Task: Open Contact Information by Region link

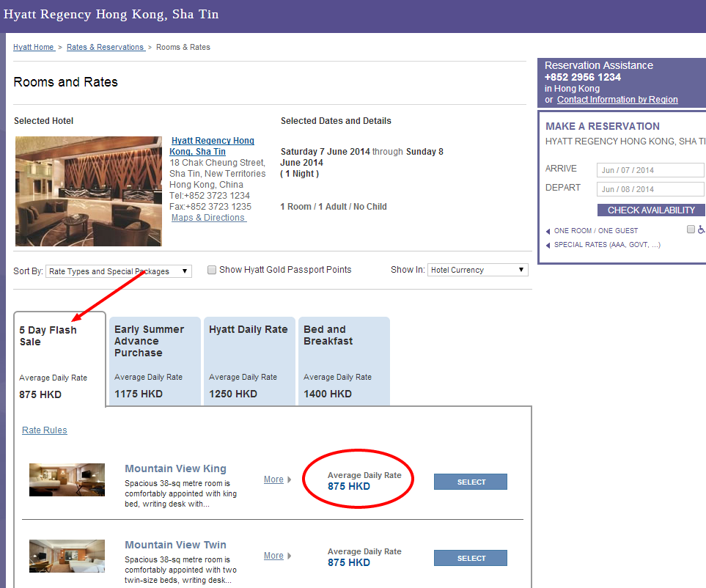Action: pos(617,100)
